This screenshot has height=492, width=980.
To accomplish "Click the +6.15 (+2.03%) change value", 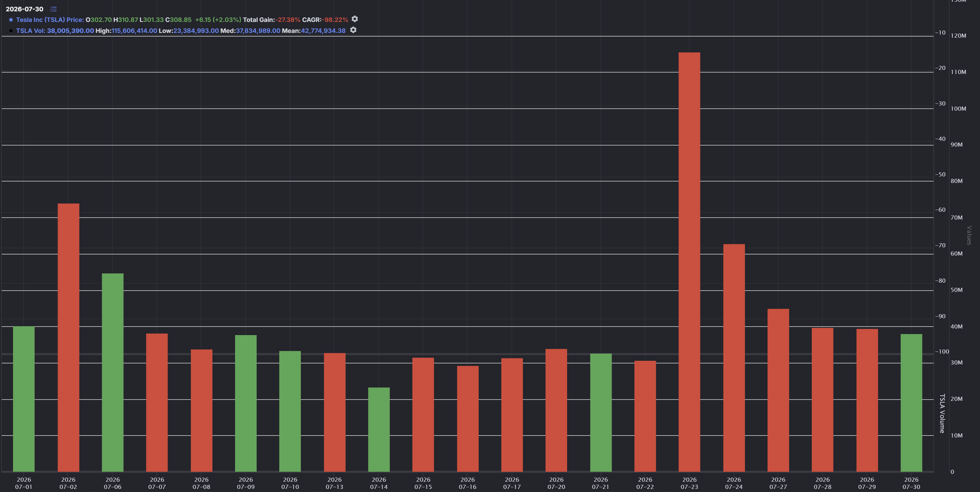I will [x=218, y=20].
